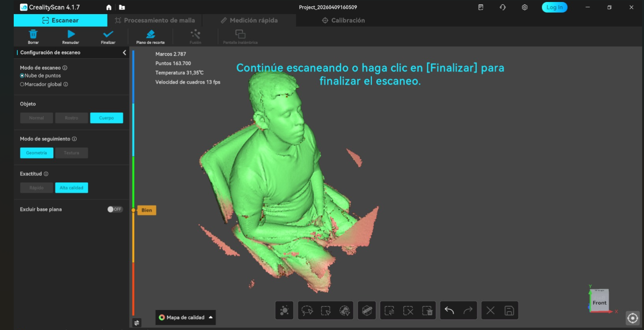Select brush/freeform selection tool

coord(344,311)
